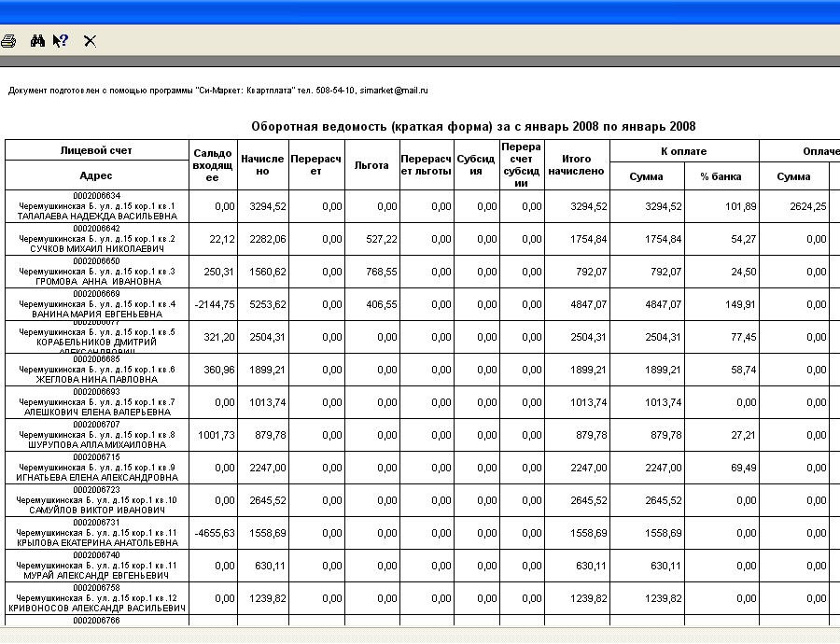Select the 'Лицевой счет' column header
Image resolution: width=840 pixels, height=644 pixels.
[x=96, y=150]
